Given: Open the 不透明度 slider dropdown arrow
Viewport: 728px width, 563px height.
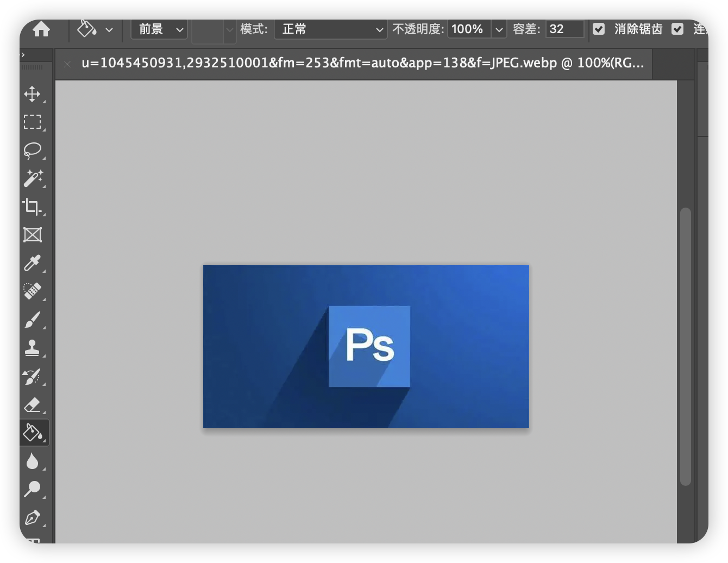Looking at the screenshot, I should pyautogui.click(x=499, y=29).
